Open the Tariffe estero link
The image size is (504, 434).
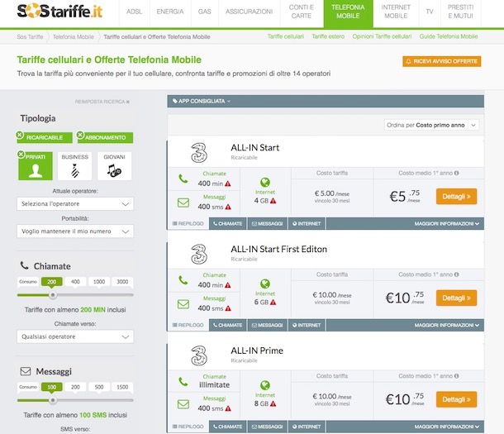pyautogui.click(x=328, y=36)
